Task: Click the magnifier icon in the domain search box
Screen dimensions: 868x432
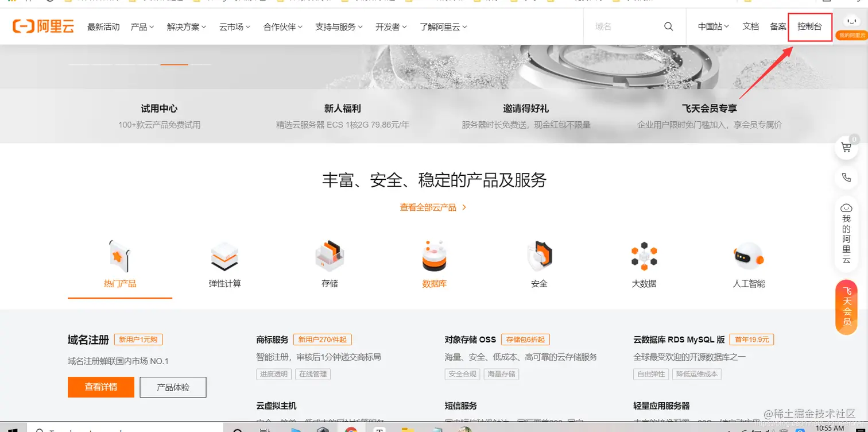Action: click(x=668, y=26)
